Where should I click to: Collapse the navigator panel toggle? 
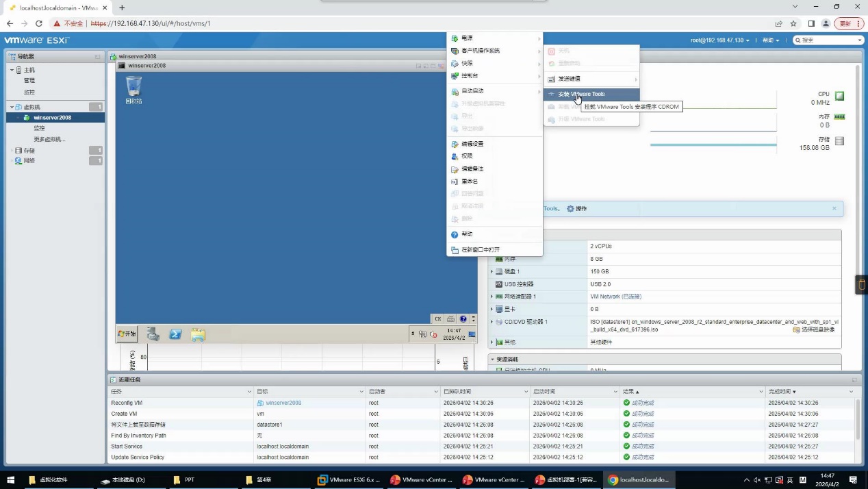[98, 56]
